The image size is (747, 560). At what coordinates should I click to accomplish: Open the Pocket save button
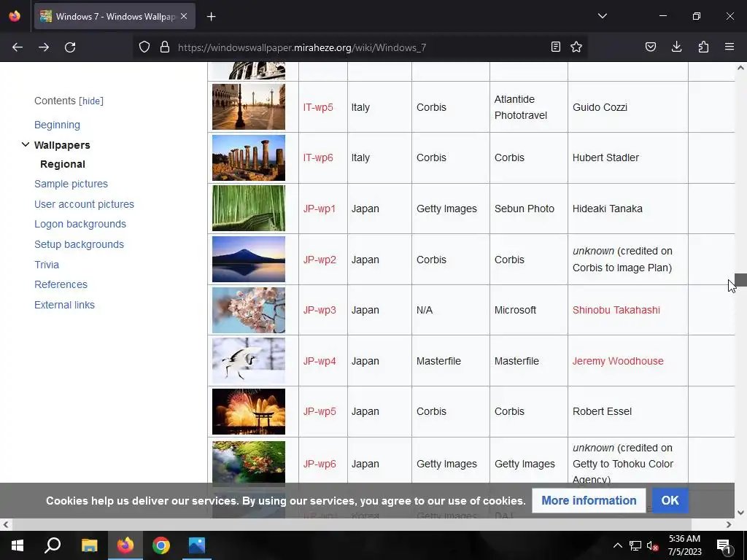point(651,47)
